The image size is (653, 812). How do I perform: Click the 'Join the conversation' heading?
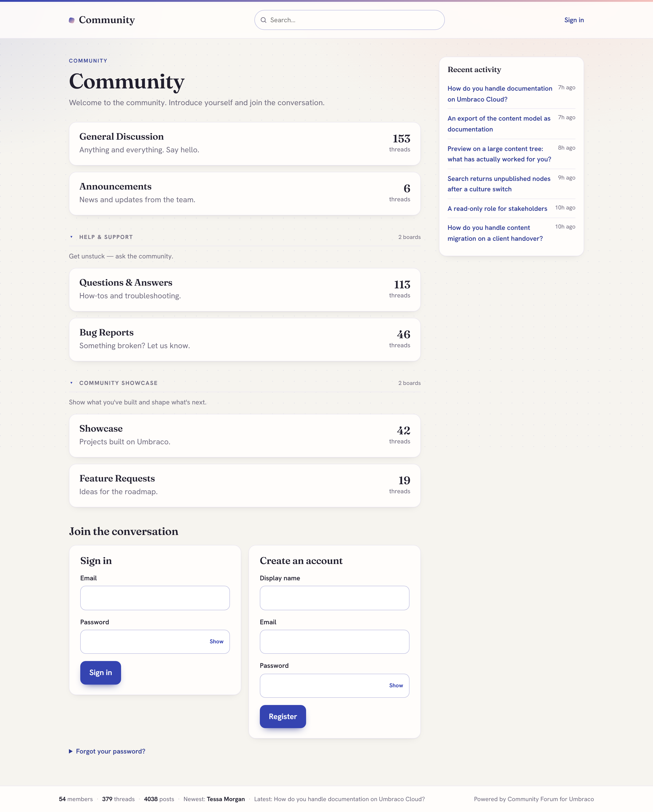coord(124,531)
